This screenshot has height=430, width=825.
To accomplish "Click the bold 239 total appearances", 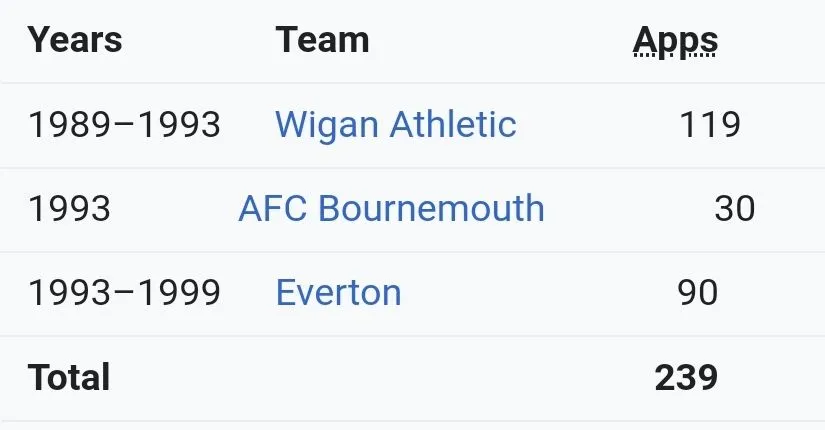I will (686, 377).
